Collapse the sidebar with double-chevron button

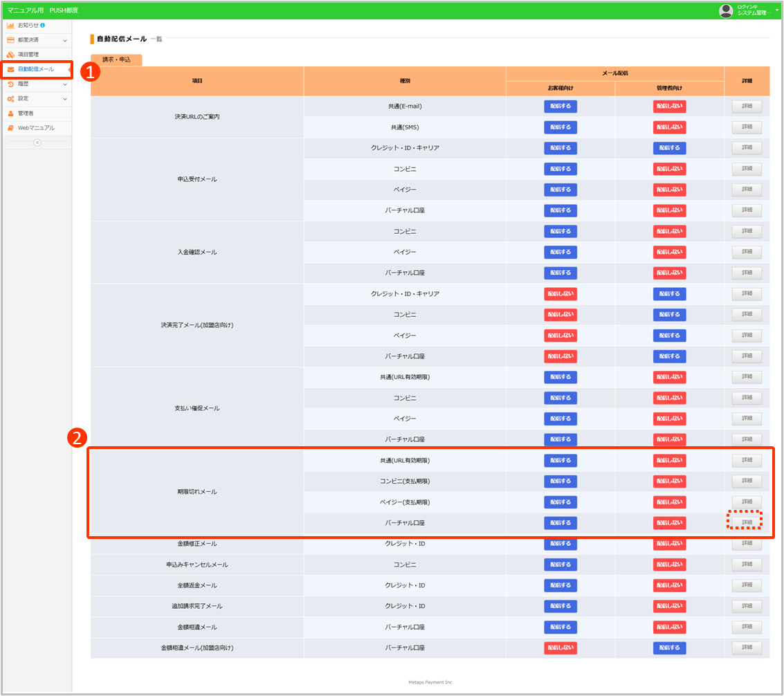37,143
